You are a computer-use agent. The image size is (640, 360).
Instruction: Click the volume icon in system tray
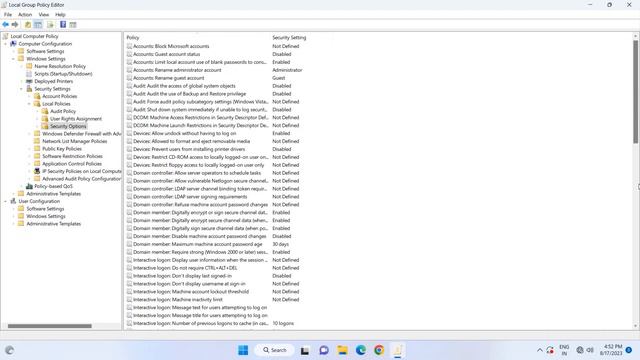[x=590, y=350]
